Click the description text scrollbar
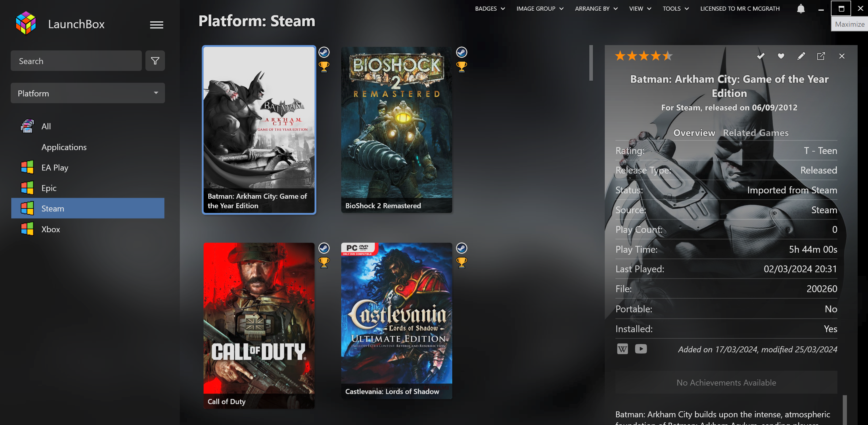The height and width of the screenshot is (425, 868). (845, 410)
